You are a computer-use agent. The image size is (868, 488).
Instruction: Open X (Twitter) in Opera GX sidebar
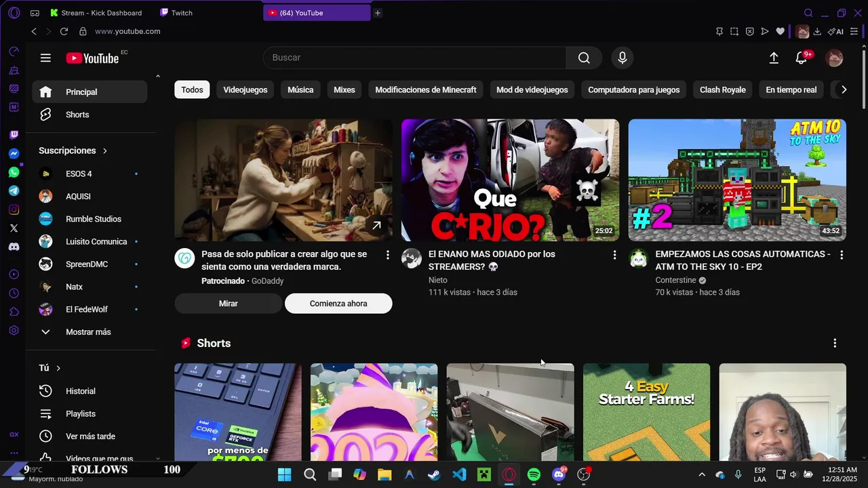(14, 228)
